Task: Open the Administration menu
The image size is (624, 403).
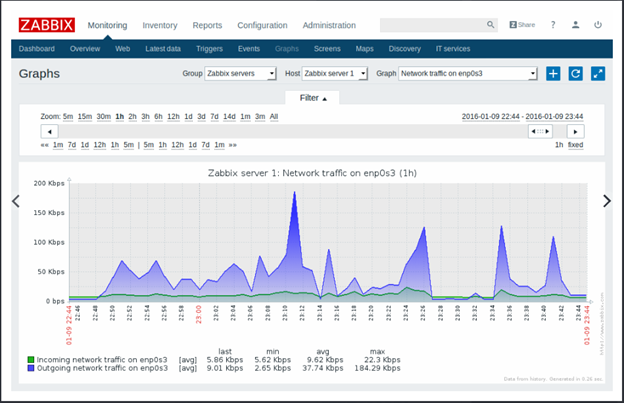Action: pyautogui.click(x=329, y=25)
